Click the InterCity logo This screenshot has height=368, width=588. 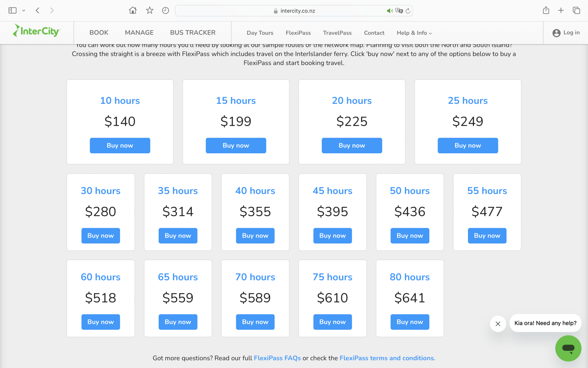click(x=37, y=31)
